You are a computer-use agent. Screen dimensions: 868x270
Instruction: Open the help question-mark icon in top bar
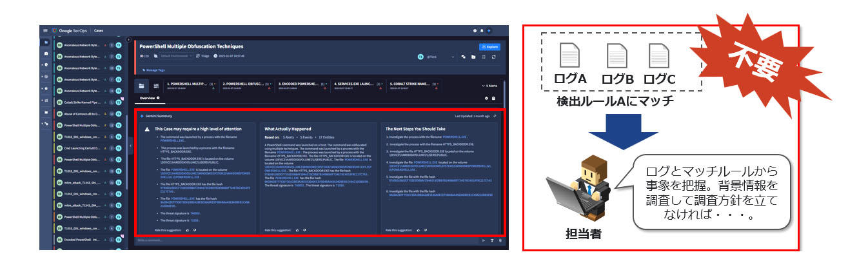pyautogui.click(x=475, y=30)
